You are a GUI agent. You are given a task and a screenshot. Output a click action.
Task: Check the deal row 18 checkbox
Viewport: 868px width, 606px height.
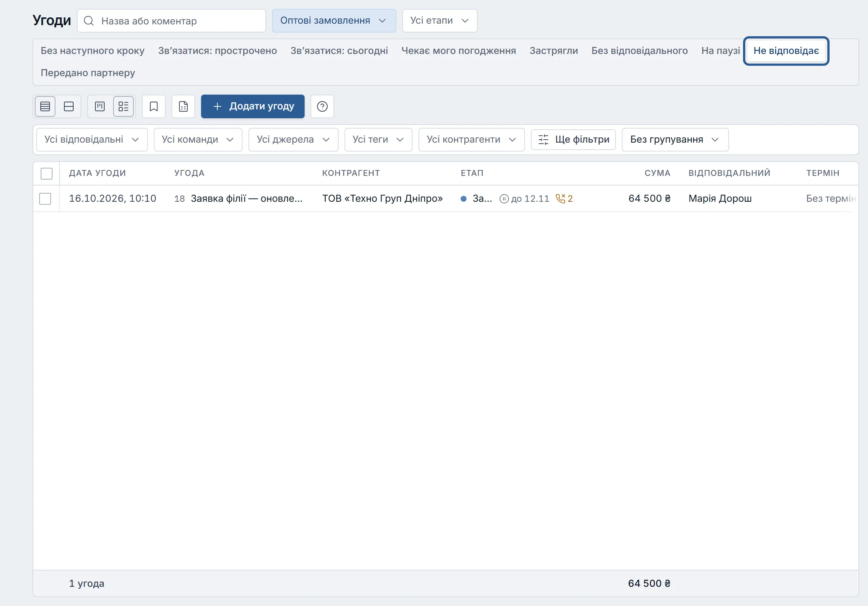coord(45,199)
